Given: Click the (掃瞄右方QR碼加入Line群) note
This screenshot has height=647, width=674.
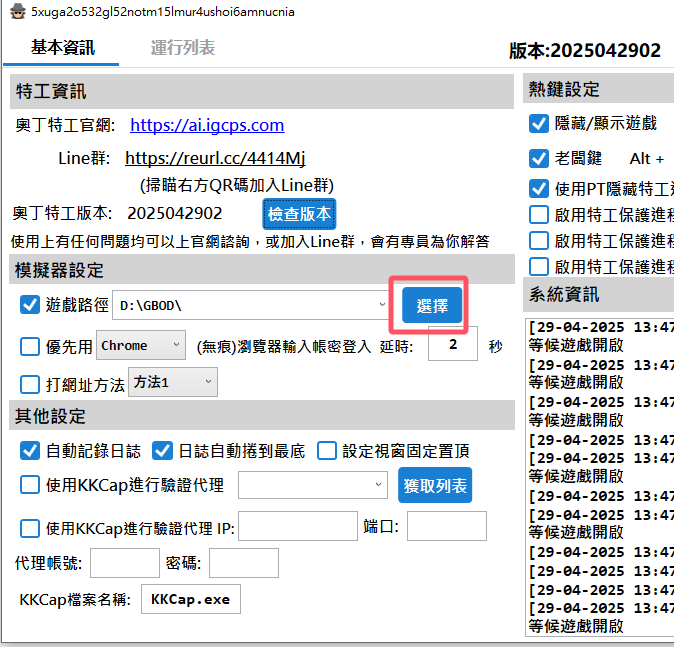Looking at the screenshot, I should 237,186.
